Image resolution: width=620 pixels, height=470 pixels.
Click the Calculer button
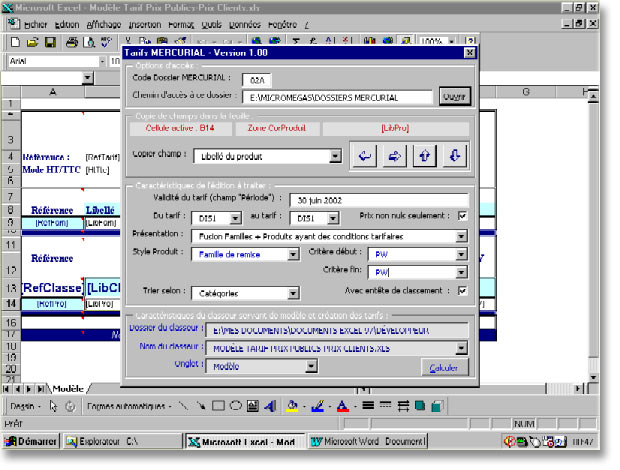tap(444, 368)
